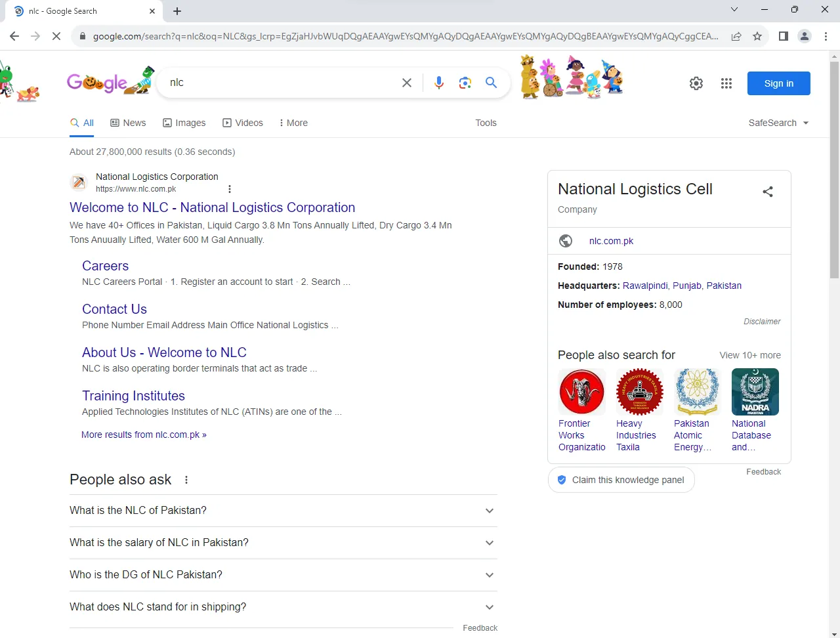Click Punjab headquarters link
Viewport: 840px width, 638px height.
[686, 286]
